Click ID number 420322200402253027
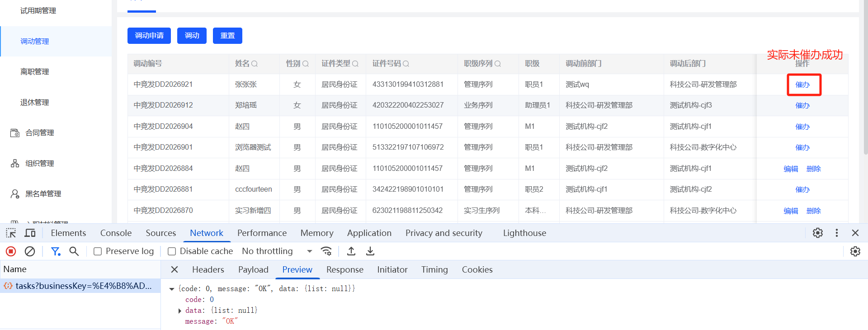 [x=408, y=105]
